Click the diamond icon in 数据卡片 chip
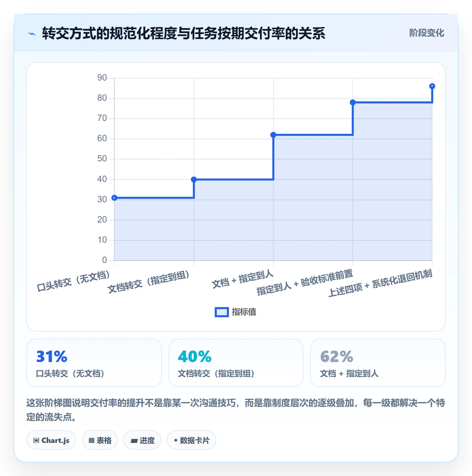 (x=176, y=440)
